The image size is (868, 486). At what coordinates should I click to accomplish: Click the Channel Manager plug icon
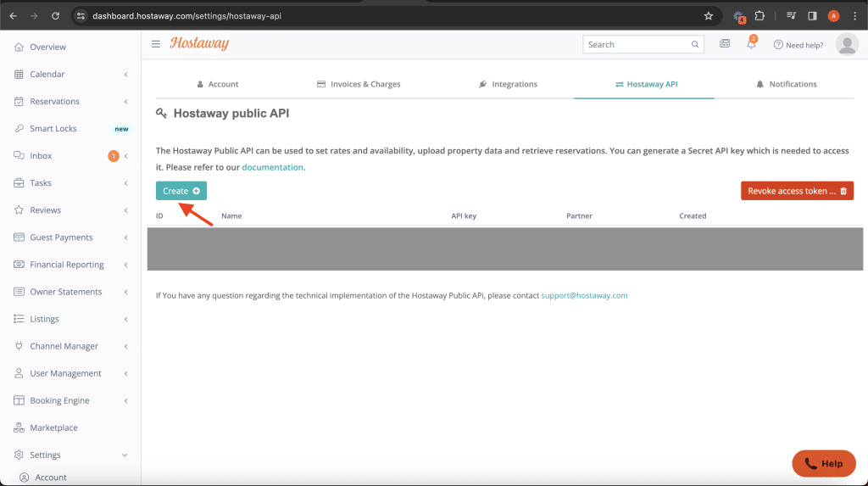[19, 346]
